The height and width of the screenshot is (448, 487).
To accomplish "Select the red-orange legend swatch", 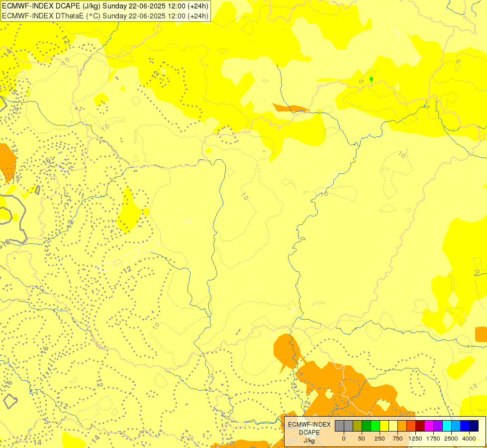I will [411, 426].
